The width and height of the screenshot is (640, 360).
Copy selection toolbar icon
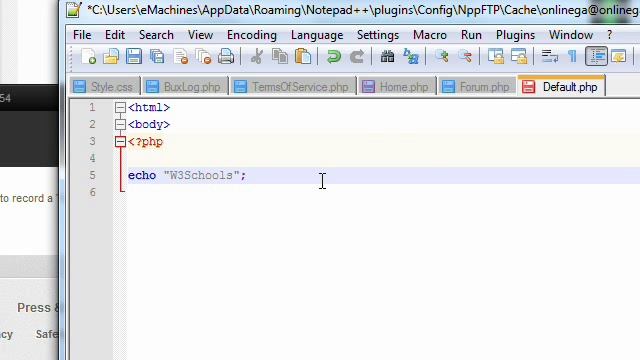tap(280, 56)
